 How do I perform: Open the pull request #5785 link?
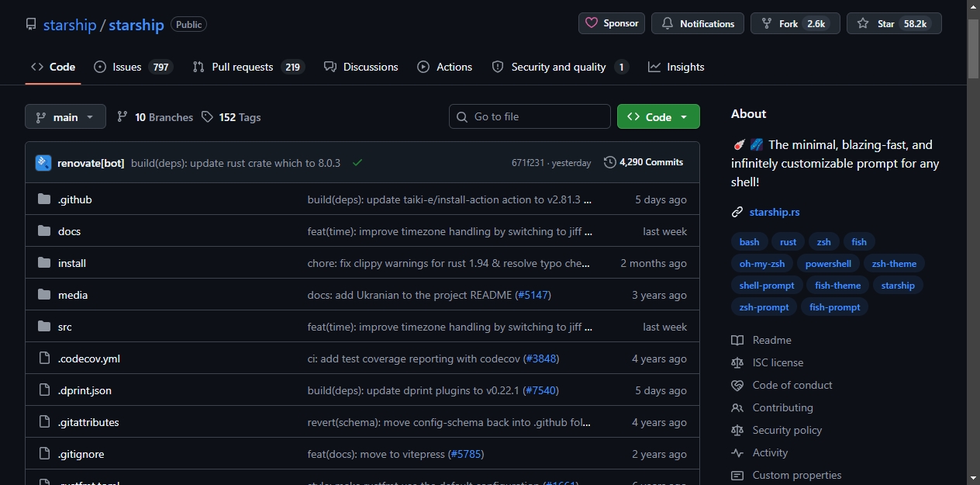[x=466, y=454]
